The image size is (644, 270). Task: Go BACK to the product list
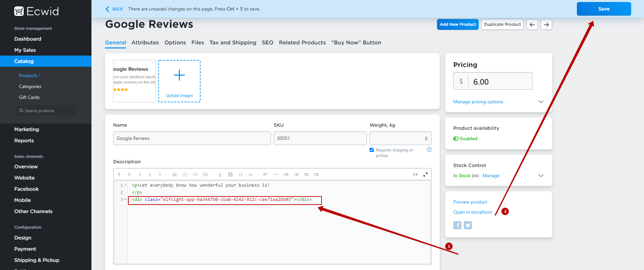click(114, 9)
